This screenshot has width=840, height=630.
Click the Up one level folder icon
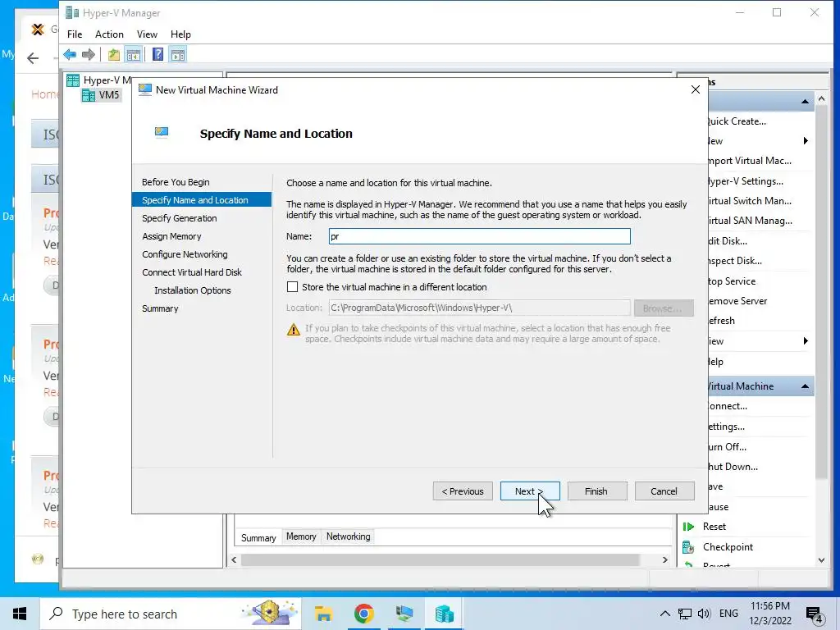tap(113, 54)
